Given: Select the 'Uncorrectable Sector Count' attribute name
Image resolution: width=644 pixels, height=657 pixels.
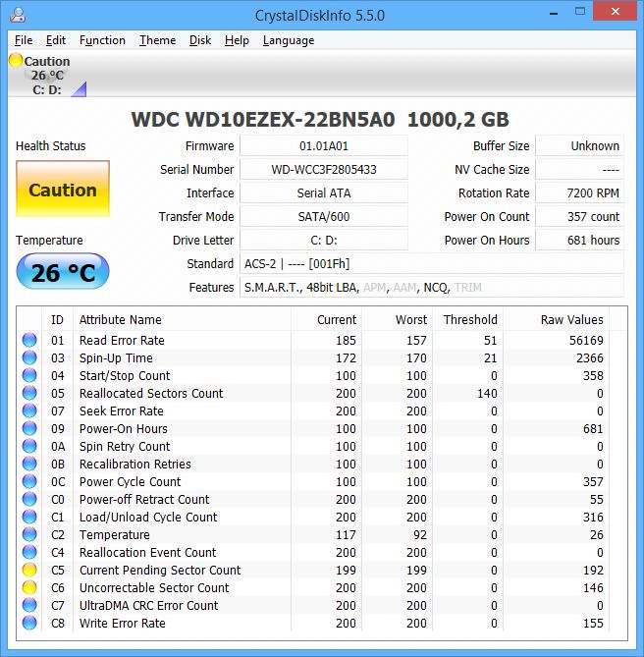Looking at the screenshot, I should coord(154,588).
